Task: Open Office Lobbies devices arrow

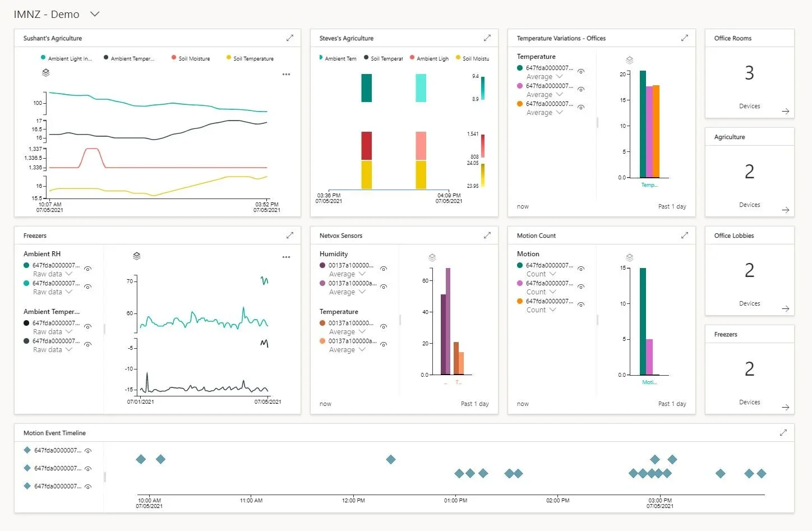Action: (x=786, y=309)
